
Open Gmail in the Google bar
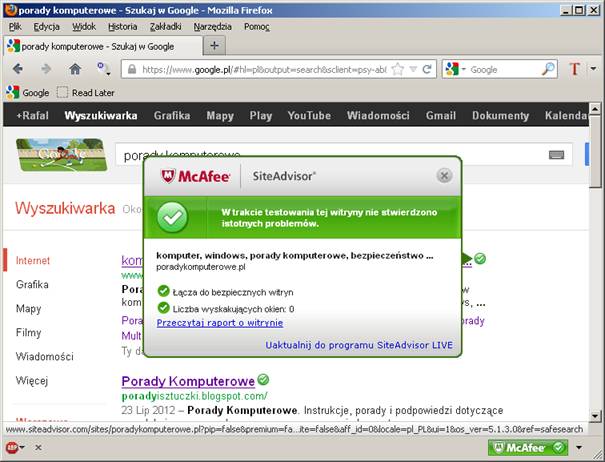(x=441, y=115)
